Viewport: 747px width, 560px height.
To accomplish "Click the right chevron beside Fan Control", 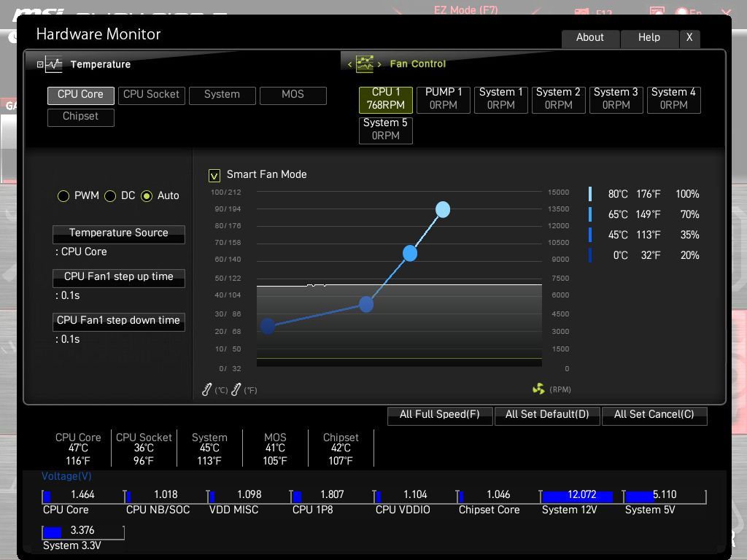I will pyautogui.click(x=379, y=64).
